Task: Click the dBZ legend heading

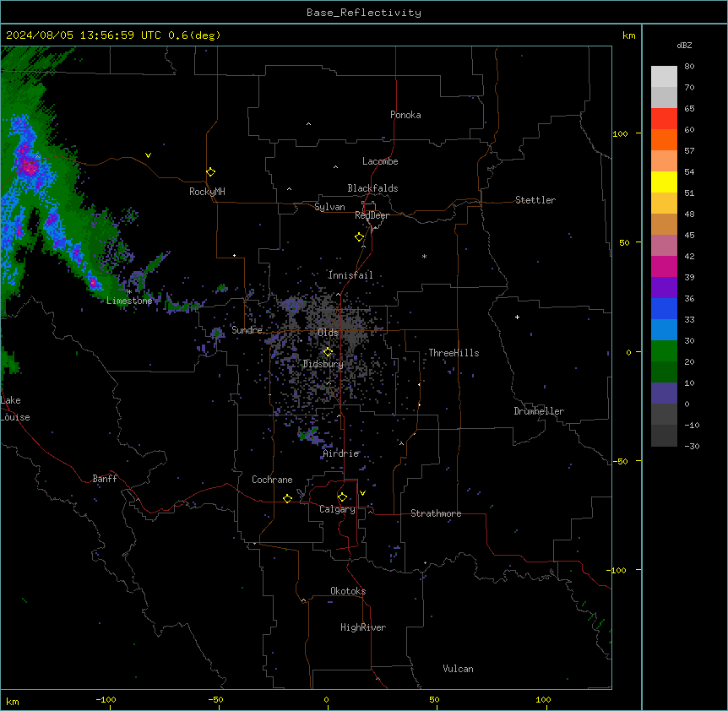Action: pyautogui.click(x=684, y=46)
